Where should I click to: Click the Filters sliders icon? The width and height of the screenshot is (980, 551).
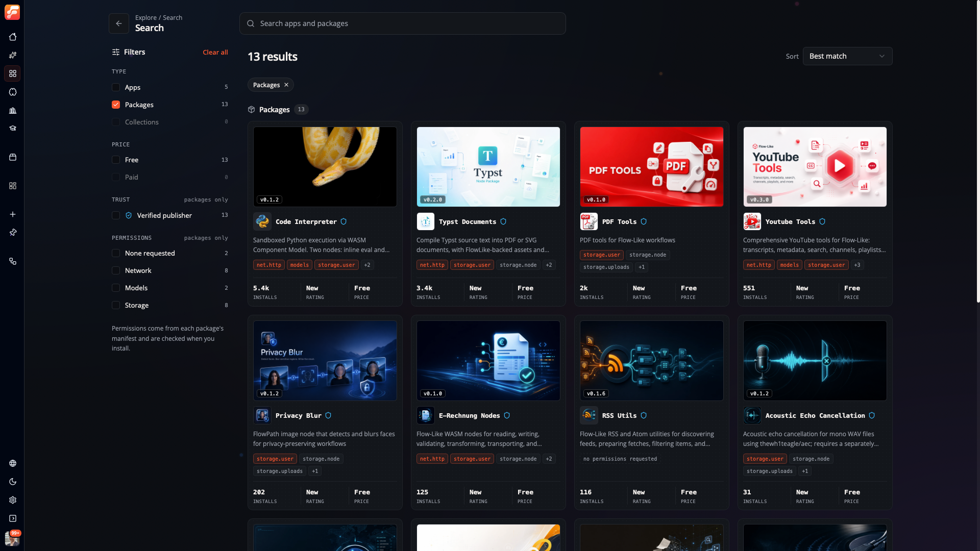point(116,52)
